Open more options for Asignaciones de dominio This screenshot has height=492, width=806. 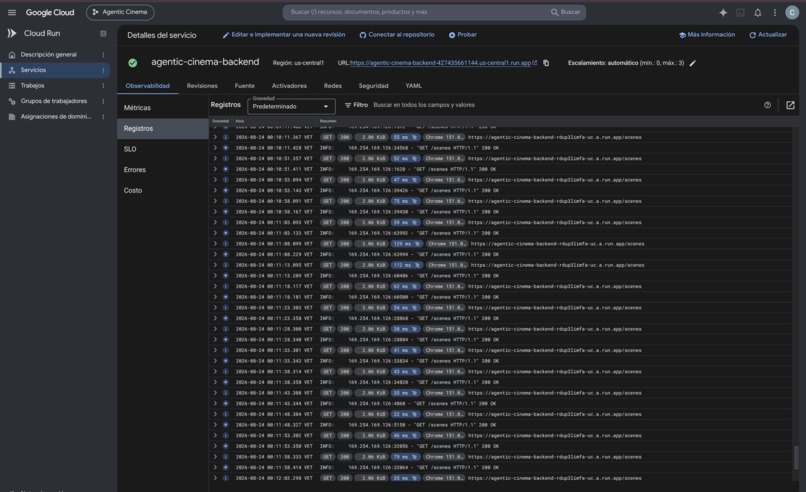tap(103, 117)
